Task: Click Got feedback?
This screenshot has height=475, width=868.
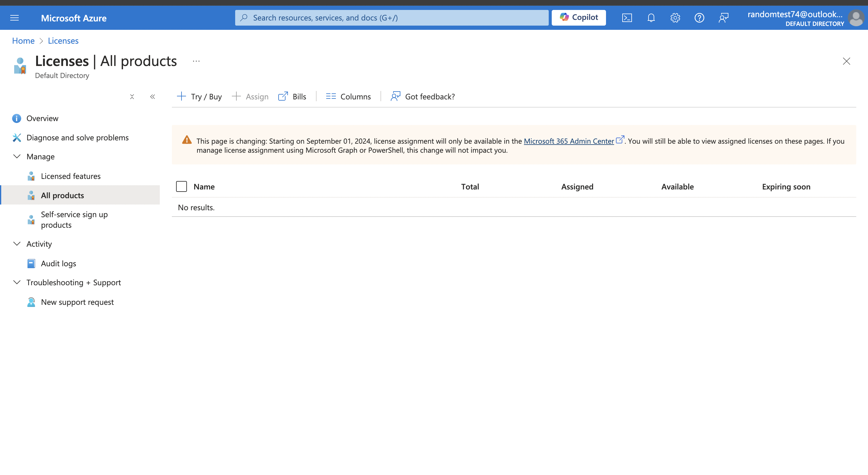Action: click(x=423, y=97)
